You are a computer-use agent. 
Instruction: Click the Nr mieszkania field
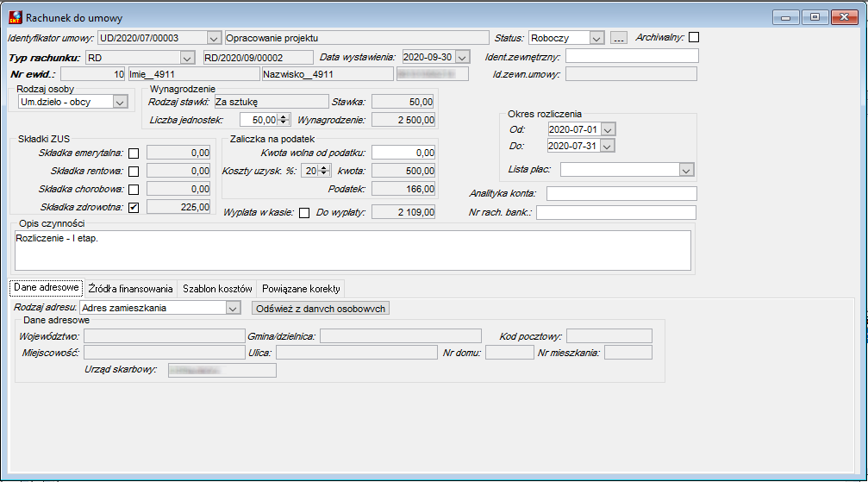[x=628, y=353]
